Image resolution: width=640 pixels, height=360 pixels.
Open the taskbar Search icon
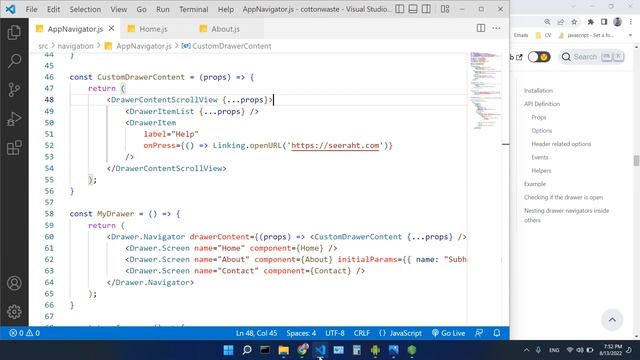[247, 350]
